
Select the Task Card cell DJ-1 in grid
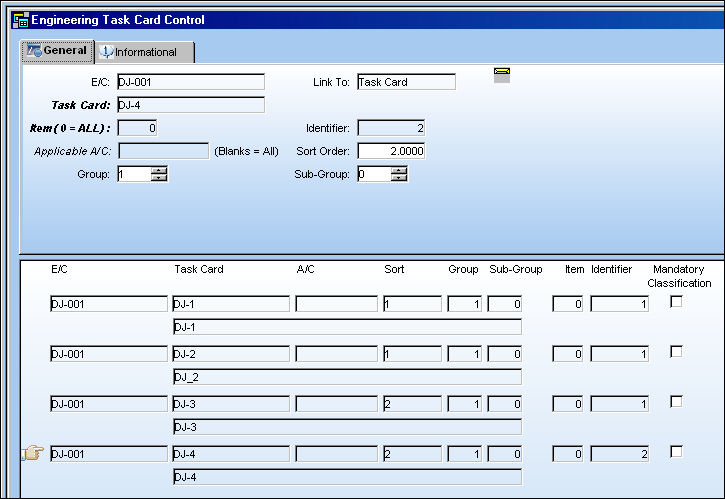[x=231, y=304]
